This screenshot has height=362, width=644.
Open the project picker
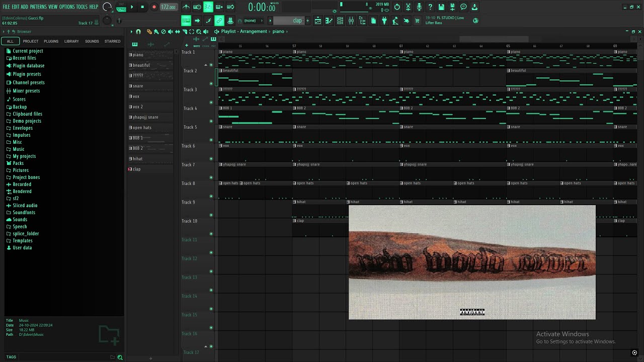click(x=373, y=21)
